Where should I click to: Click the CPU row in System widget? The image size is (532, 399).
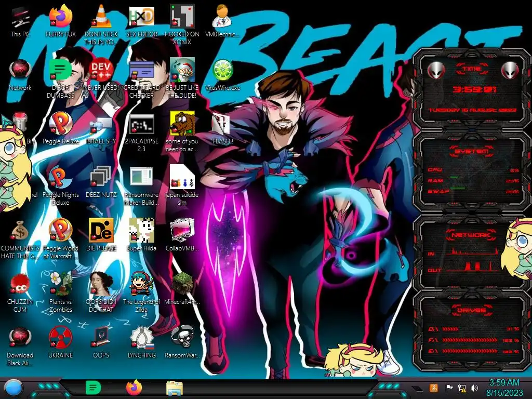click(473, 170)
